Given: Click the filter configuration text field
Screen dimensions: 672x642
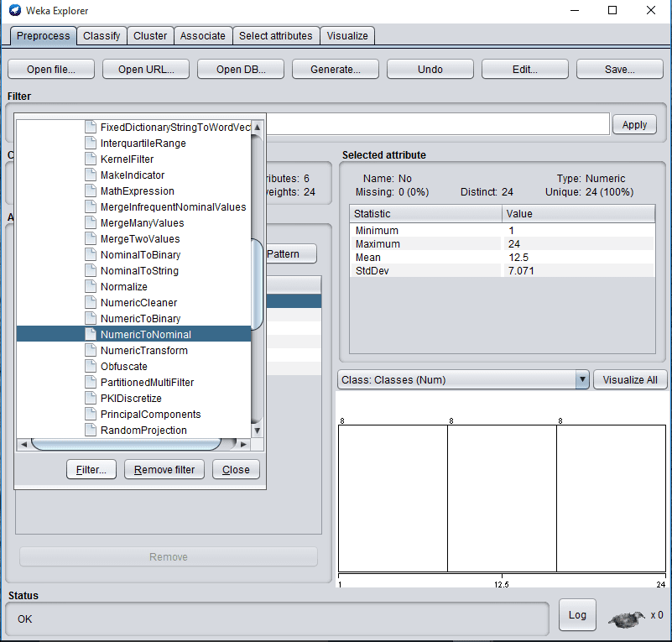Looking at the screenshot, I should coord(438,124).
